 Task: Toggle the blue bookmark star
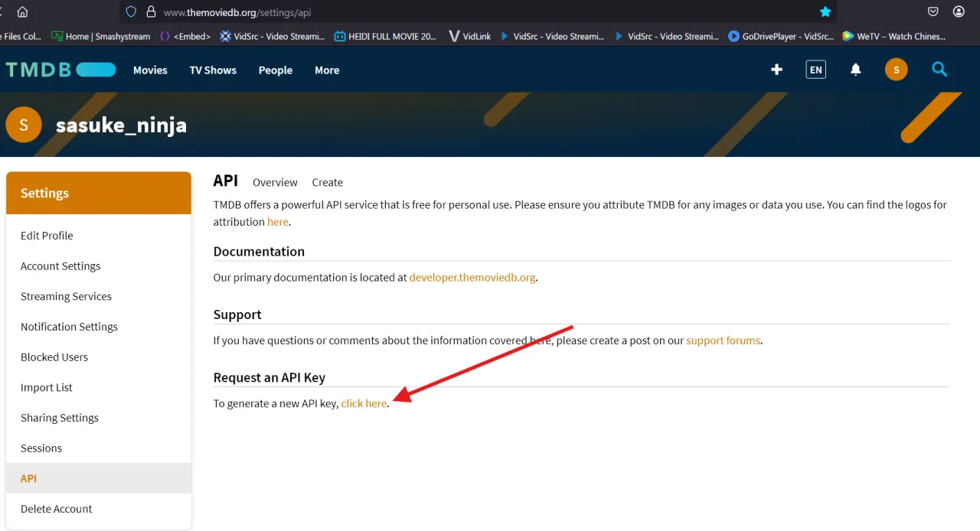point(825,11)
